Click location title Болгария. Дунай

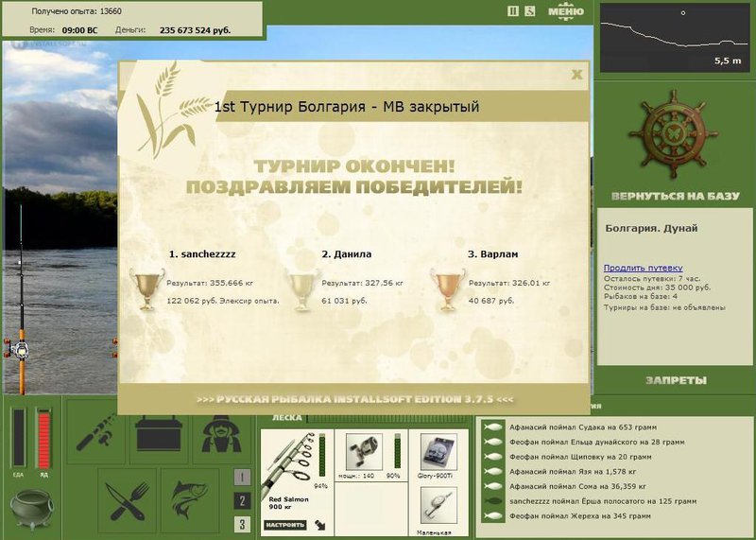point(651,228)
